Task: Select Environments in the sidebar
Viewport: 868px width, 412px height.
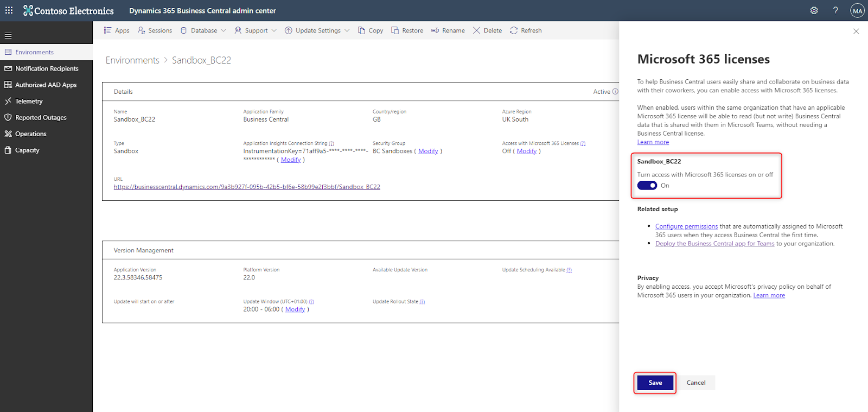Action: pyautogui.click(x=46, y=52)
